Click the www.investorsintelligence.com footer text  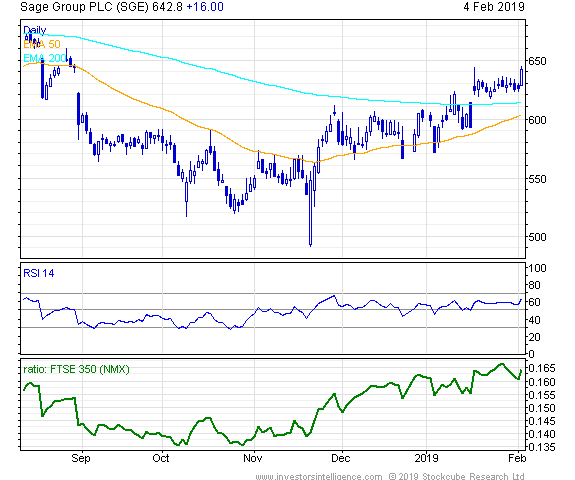(x=319, y=476)
